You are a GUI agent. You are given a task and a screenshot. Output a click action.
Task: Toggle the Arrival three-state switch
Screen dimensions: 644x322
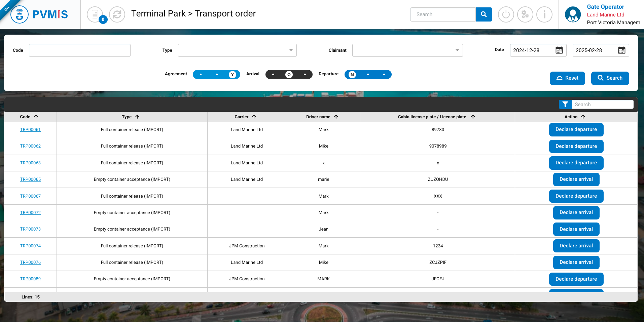tap(289, 75)
